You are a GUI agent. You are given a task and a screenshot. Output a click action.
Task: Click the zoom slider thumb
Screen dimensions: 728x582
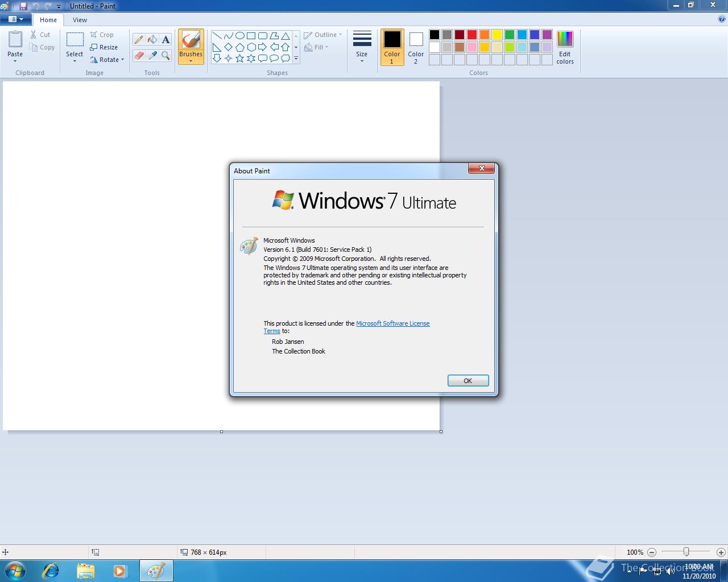click(686, 552)
